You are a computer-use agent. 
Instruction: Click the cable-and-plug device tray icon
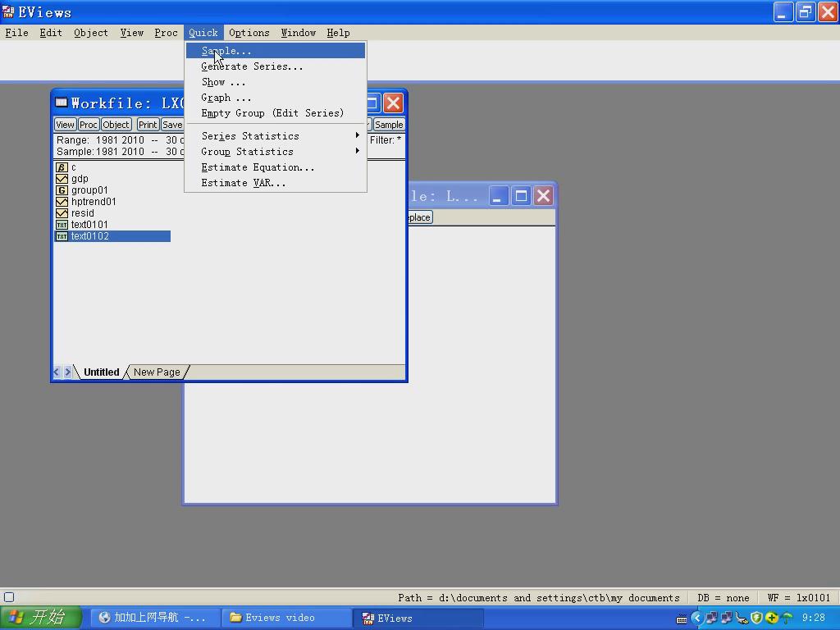(742, 619)
